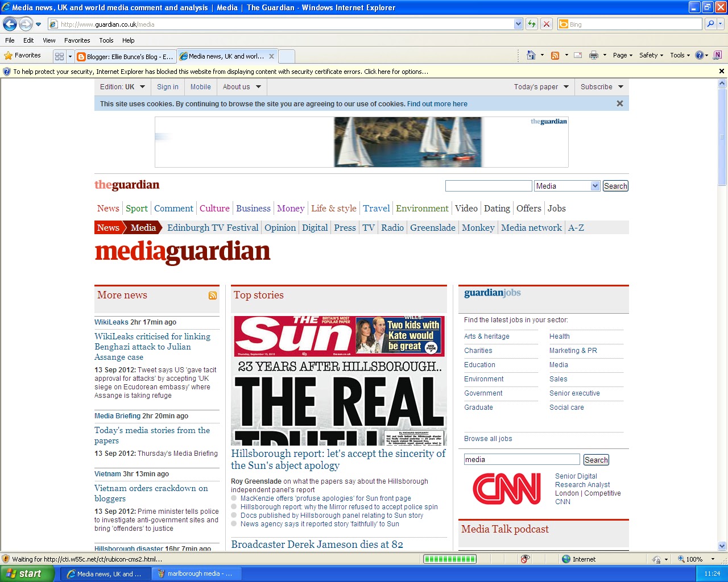This screenshot has width=728, height=582.
Task: Open the Media search section combo box
Action: pos(567,186)
